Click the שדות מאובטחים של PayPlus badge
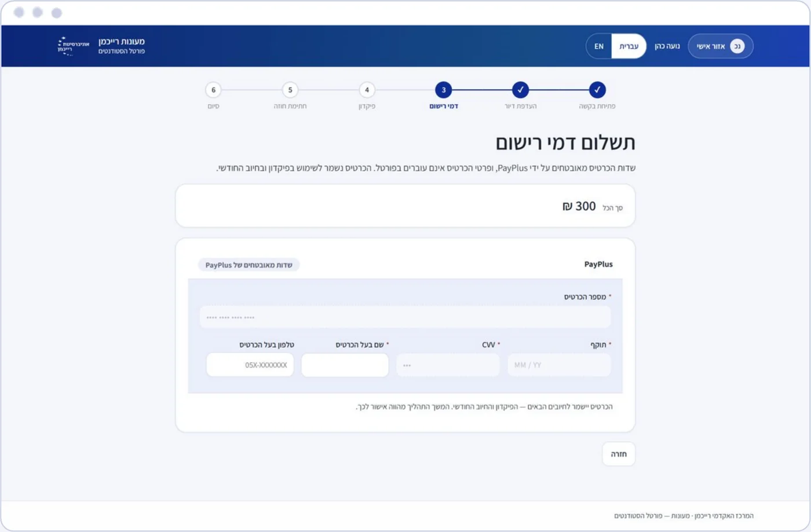 [x=249, y=265]
